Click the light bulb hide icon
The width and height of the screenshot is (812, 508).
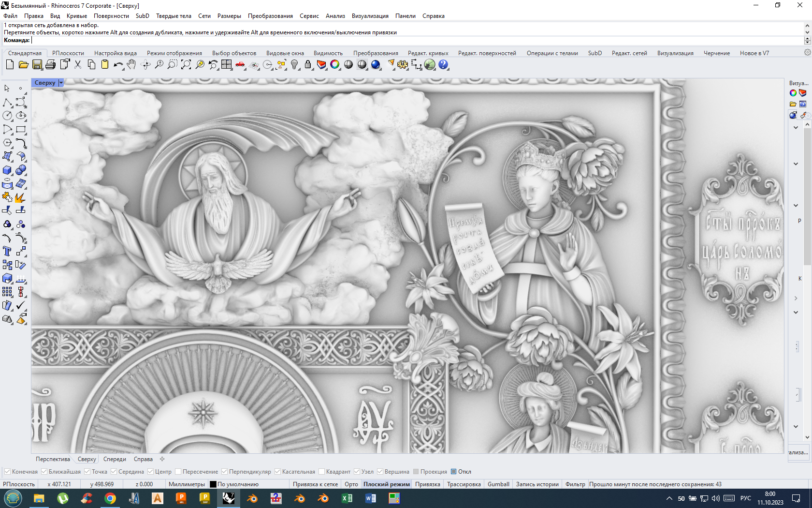tap(294, 64)
